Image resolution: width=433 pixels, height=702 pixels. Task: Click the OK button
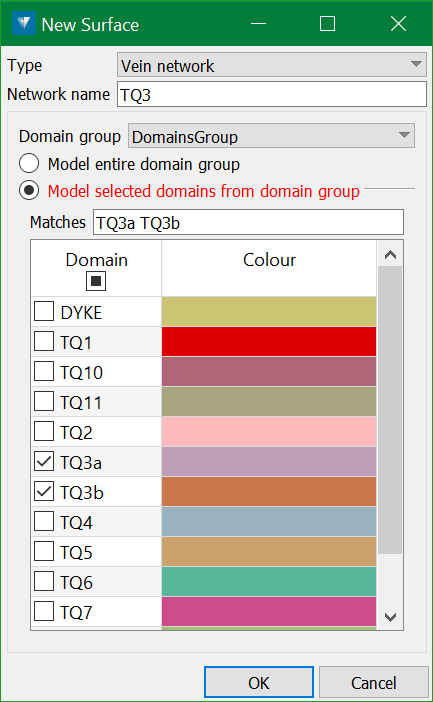[259, 683]
